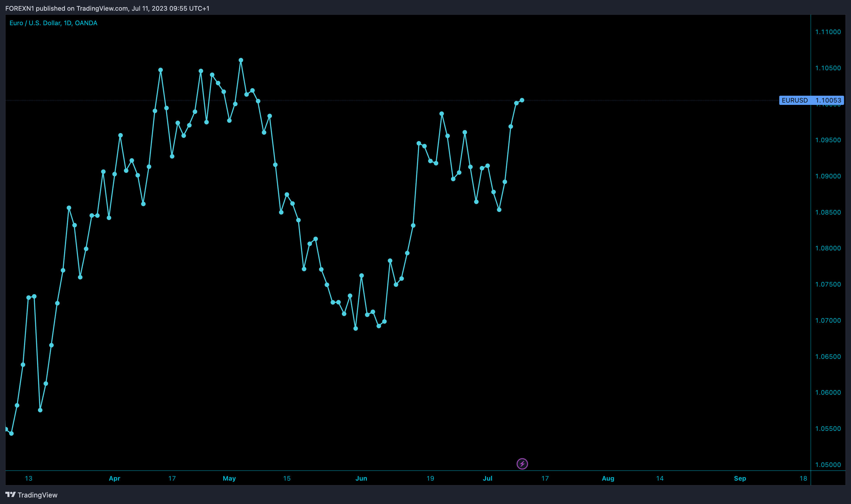Click the Jun label on time axis
This screenshot has width=851, height=504.
pyautogui.click(x=361, y=478)
